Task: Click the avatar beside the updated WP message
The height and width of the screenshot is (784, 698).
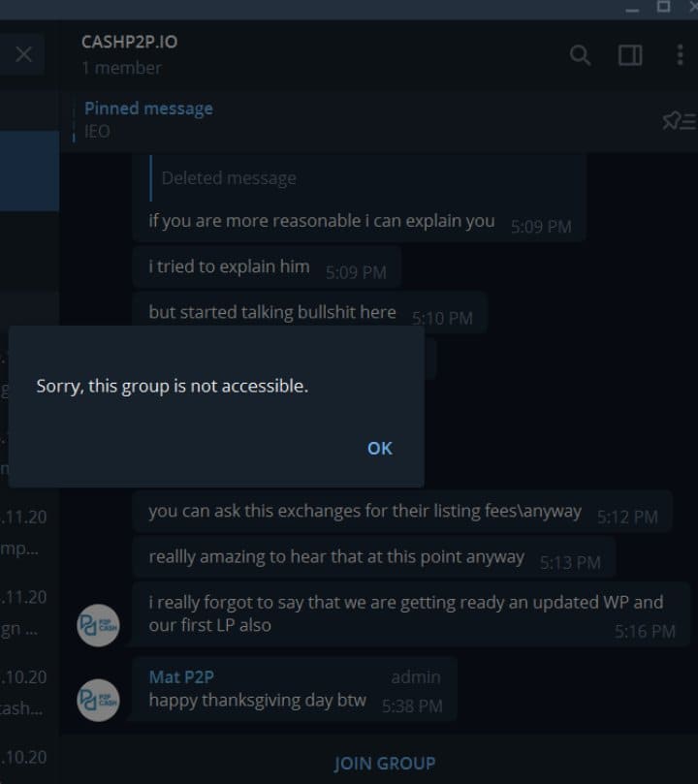Action: tap(98, 625)
